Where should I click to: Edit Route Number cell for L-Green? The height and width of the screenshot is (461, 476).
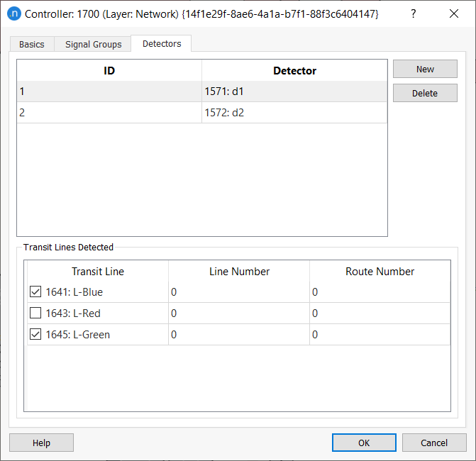[380, 335]
